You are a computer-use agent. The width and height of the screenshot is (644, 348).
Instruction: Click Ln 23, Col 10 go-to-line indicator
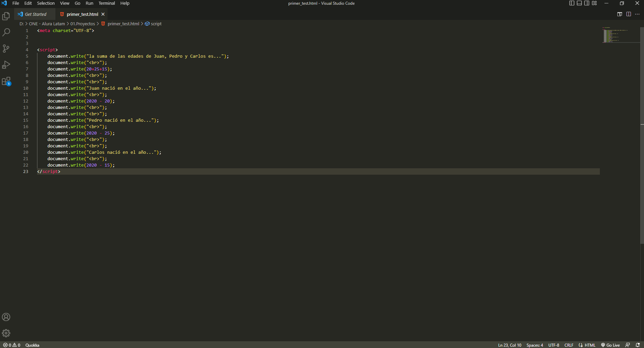pyautogui.click(x=510, y=345)
